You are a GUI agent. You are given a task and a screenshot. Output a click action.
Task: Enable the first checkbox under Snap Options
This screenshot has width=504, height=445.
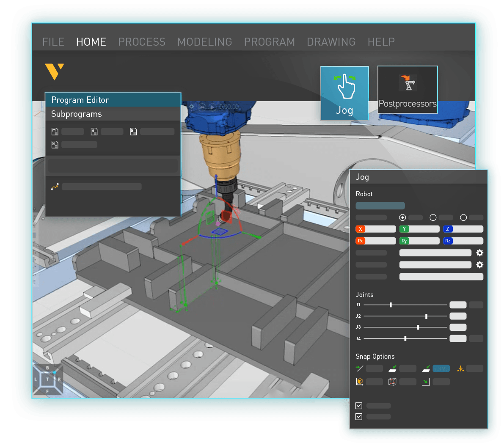(x=358, y=405)
